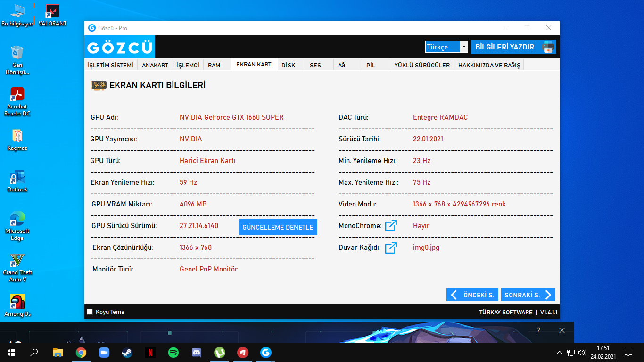This screenshot has height=362, width=644.
Task: Switch to the İŞLETİM SİSTEMİ tab
Action: point(110,65)
